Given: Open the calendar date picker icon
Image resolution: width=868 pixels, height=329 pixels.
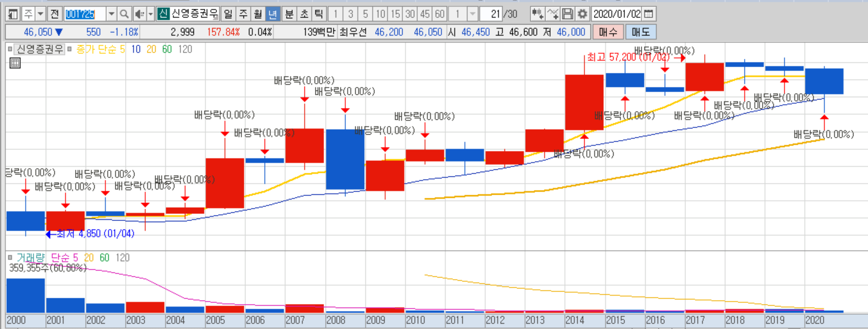Looking at the screenshot, I should [x=649, y=14].
